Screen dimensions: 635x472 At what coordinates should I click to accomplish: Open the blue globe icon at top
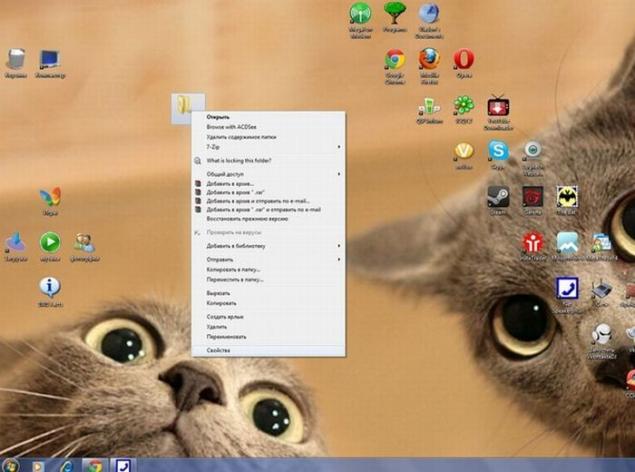click(429, 14)
